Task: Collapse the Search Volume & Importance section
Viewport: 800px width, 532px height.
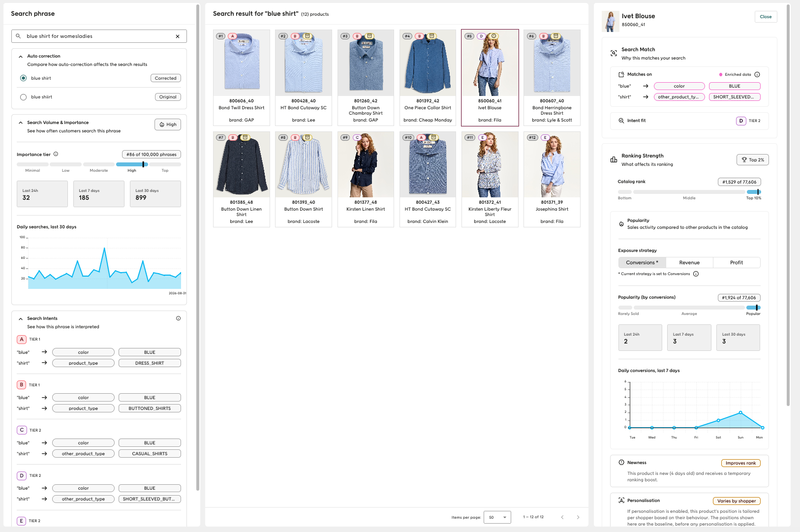Action: tap(21, 123)
